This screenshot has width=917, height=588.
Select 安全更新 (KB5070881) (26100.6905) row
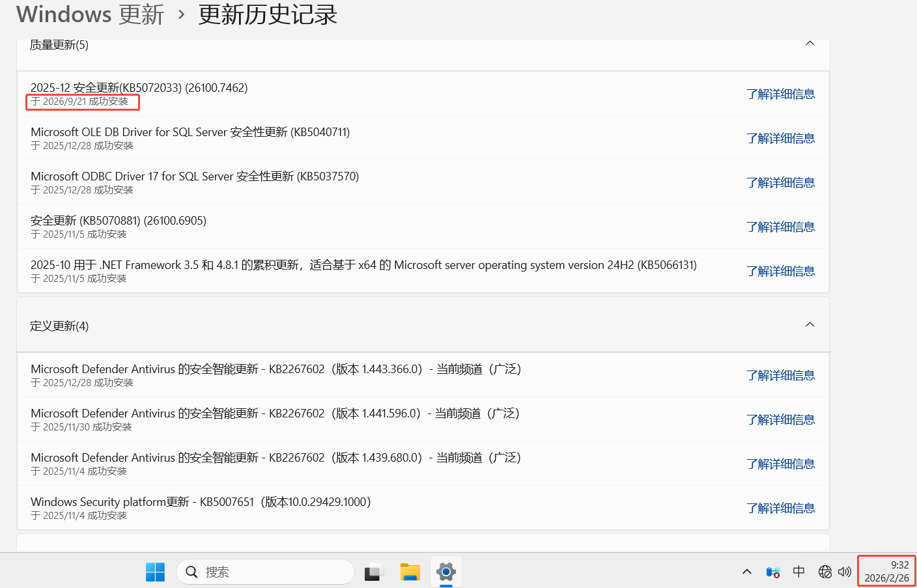click(423, 227)
